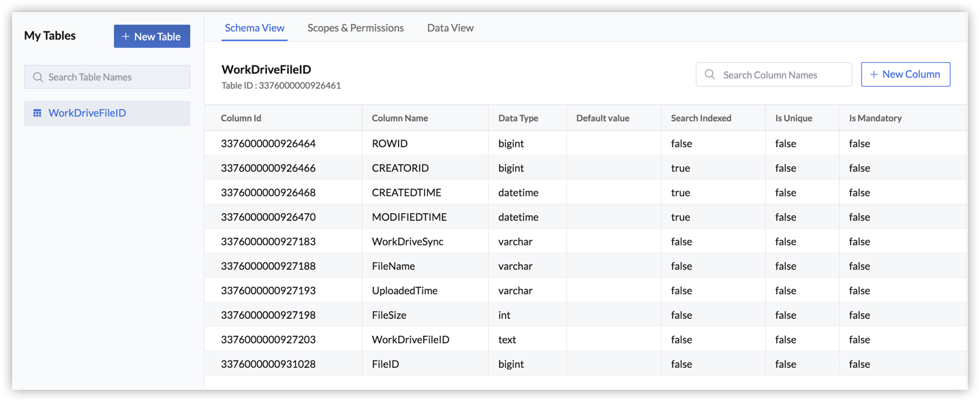Click the magnifier icon in Search Table Names
Image resolution: width=980 pixels, height=402 pixels.
click(x=38, y=77)
